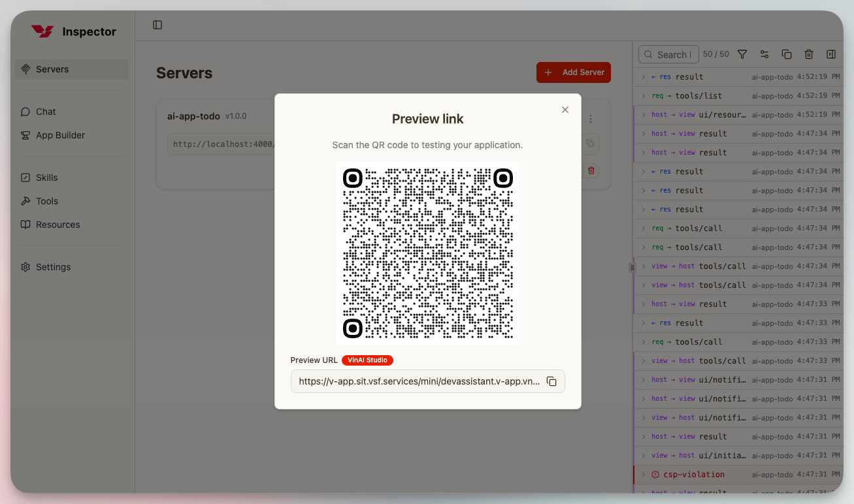
Task: Expand the view → host ui/notifi… row
Action: point(738,418)
